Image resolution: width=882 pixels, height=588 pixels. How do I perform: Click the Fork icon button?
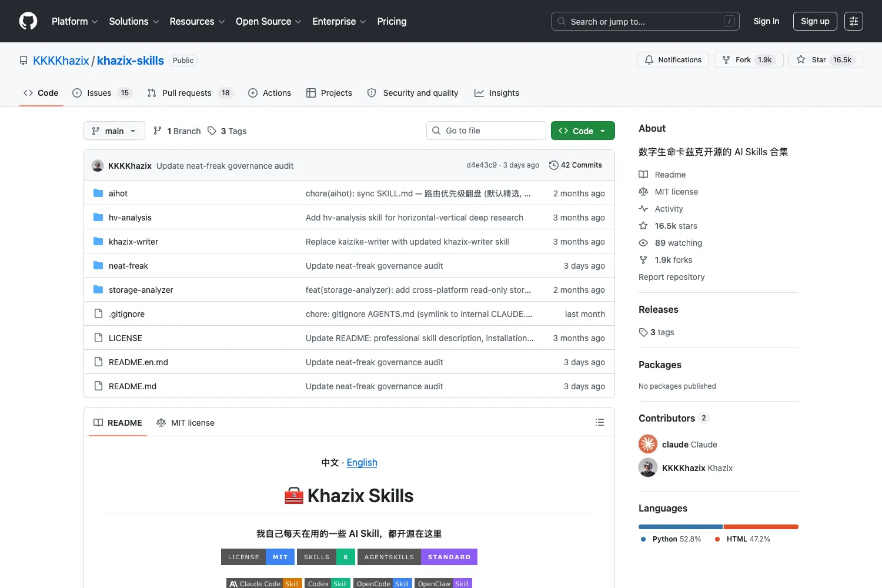[x=726, y=60]
